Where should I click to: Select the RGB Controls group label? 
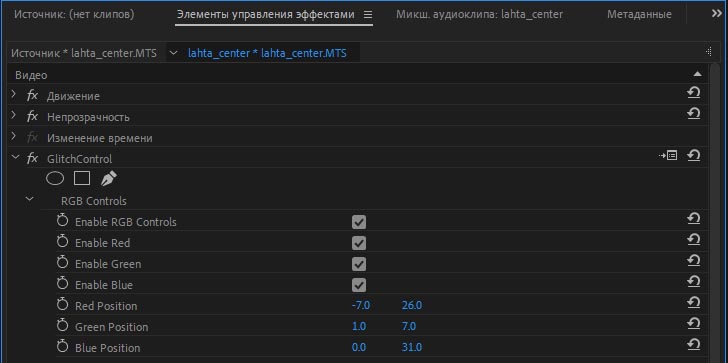94,201
